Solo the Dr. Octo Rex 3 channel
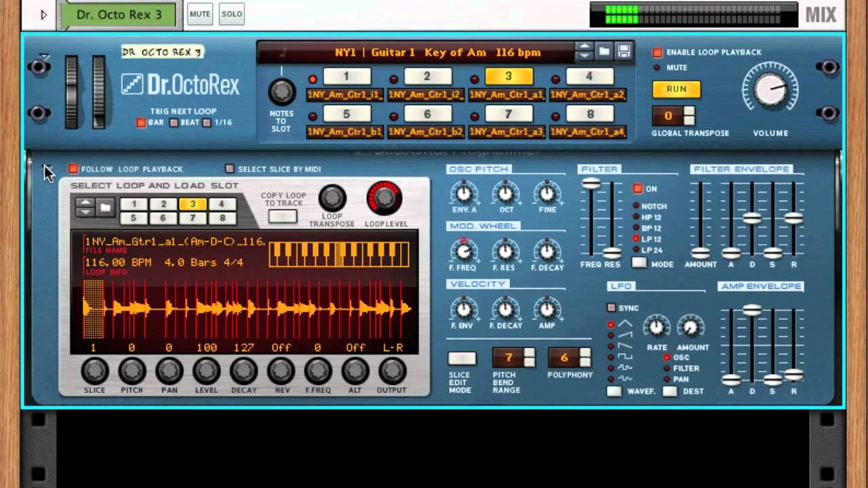 tap(231, 14)
